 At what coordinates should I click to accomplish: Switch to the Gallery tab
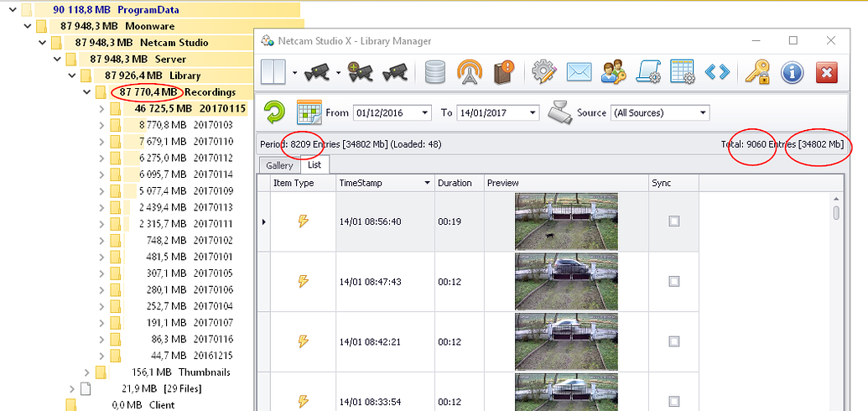click(279, 165)
